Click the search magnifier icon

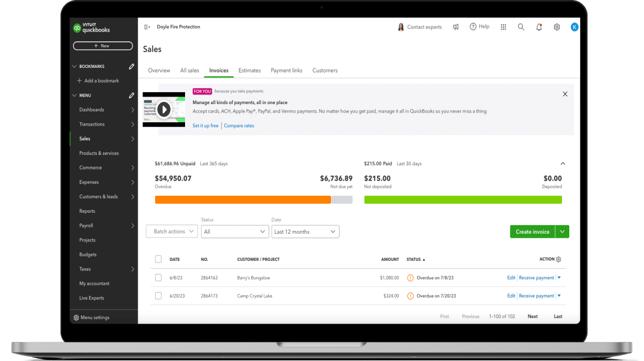point(521,27)
